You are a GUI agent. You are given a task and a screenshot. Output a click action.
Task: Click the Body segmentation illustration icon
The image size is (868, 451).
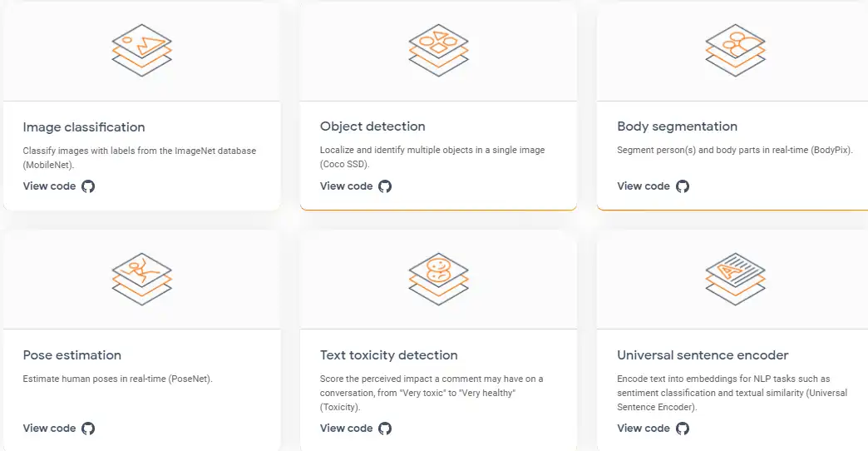tap(735, 49)
